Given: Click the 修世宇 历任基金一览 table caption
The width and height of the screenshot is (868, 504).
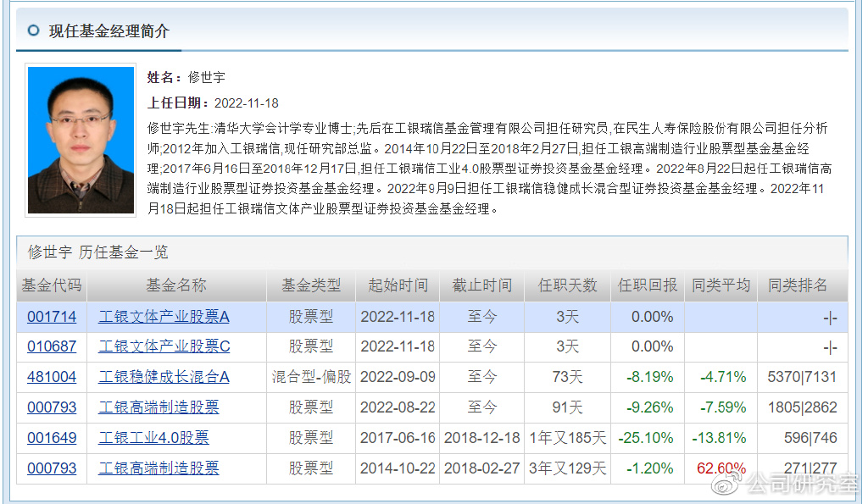Looking at the screenshot, I should tap(97, 252).
